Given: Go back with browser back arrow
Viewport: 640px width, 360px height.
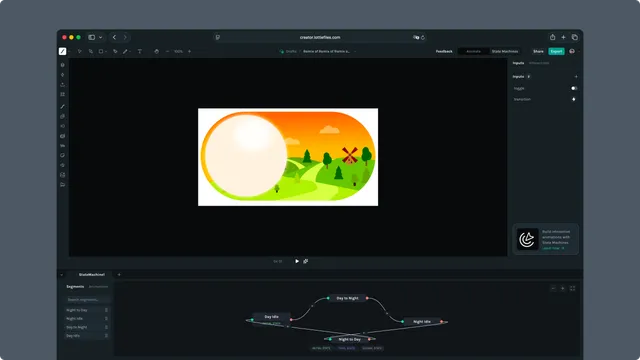Looking at the screenshot, I should coord(114,37).
